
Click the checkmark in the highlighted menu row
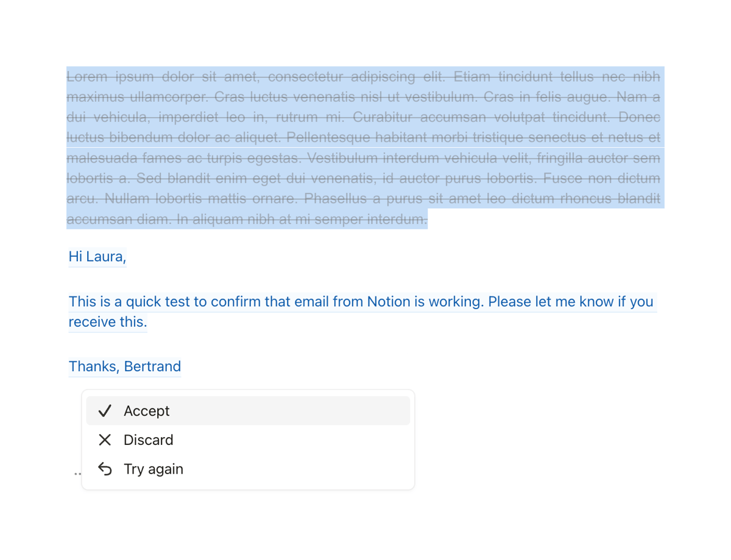[x=105, y=410]
